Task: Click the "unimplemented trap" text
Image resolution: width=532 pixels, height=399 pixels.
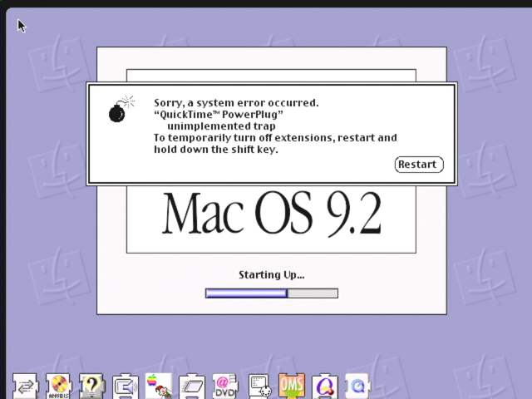Action: (x=221, y=126)
